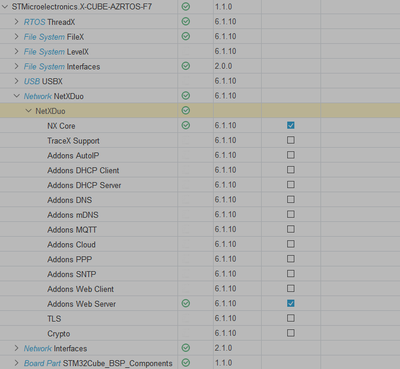Expand the RTOS ThreadX node
Viewport: 400px width, 369px height.
click(x=16, y=22)
